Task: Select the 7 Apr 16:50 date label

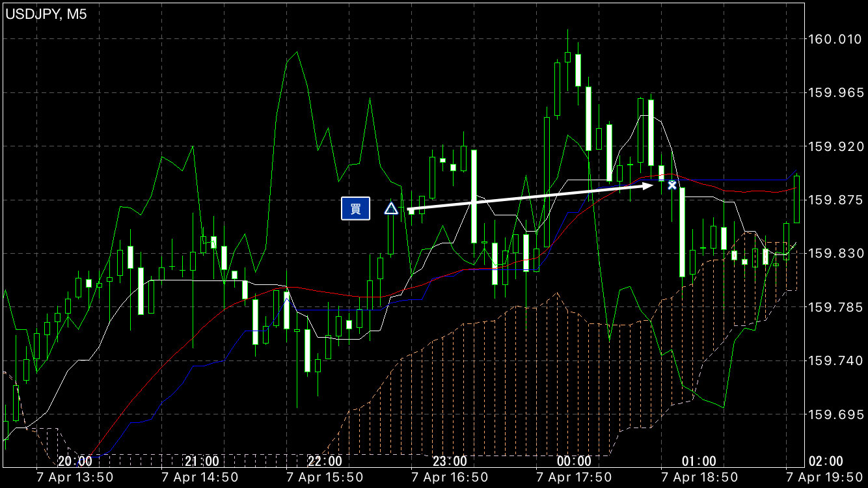Action: (x=450, y=478)
